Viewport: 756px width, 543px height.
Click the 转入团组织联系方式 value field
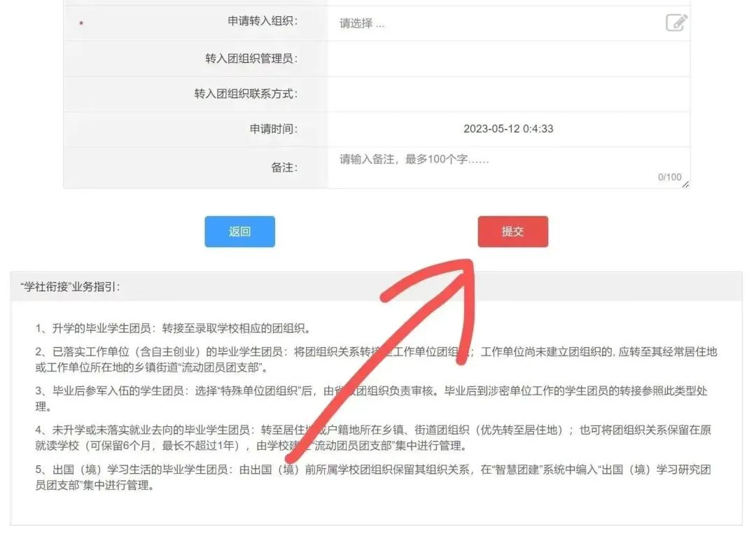tap(508, 94)
